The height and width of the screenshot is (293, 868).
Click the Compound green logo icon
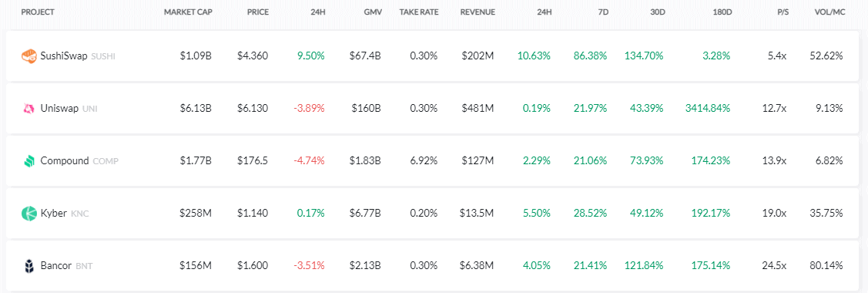point(28,161)
